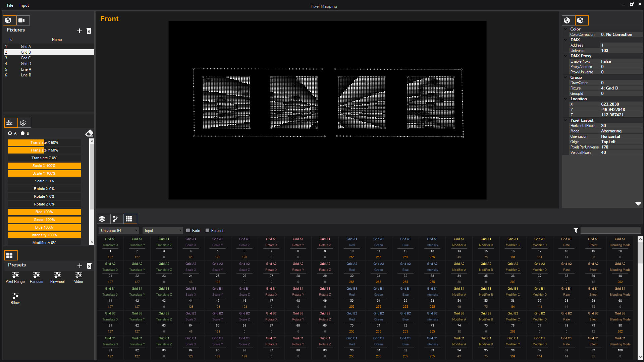Open the fixture settings gear icon
Viewport: 644px width, 362px height.
click(x=23, y=123)
